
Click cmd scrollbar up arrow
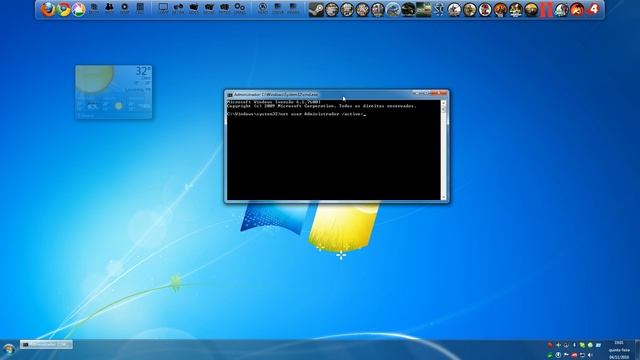coord(444,104)
